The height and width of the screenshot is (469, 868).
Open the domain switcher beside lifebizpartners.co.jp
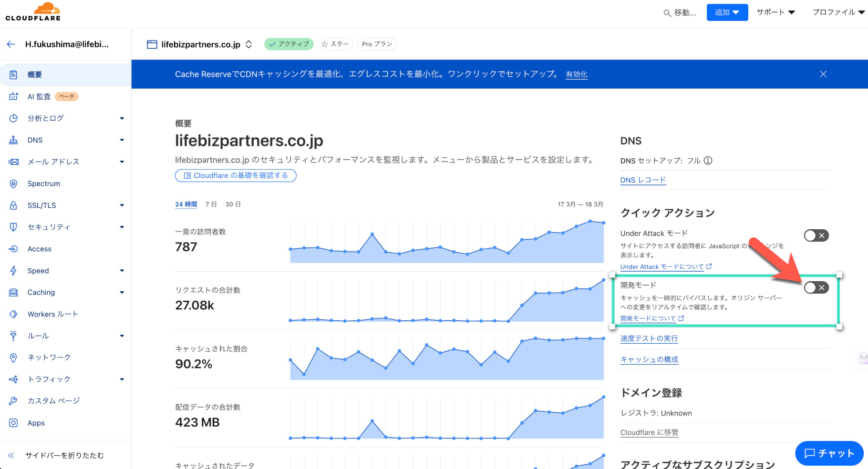[x=249, y=44]
